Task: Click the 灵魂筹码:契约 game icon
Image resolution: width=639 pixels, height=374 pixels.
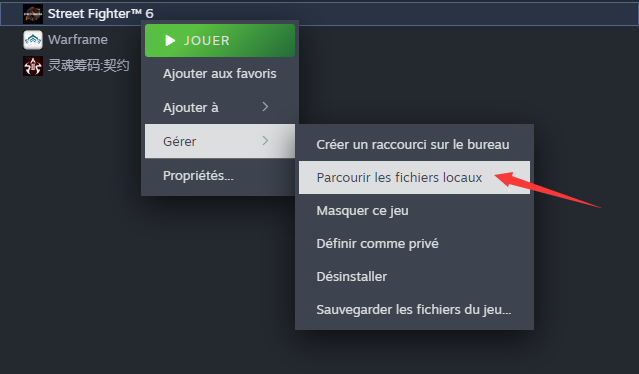Action: point(33,66)
